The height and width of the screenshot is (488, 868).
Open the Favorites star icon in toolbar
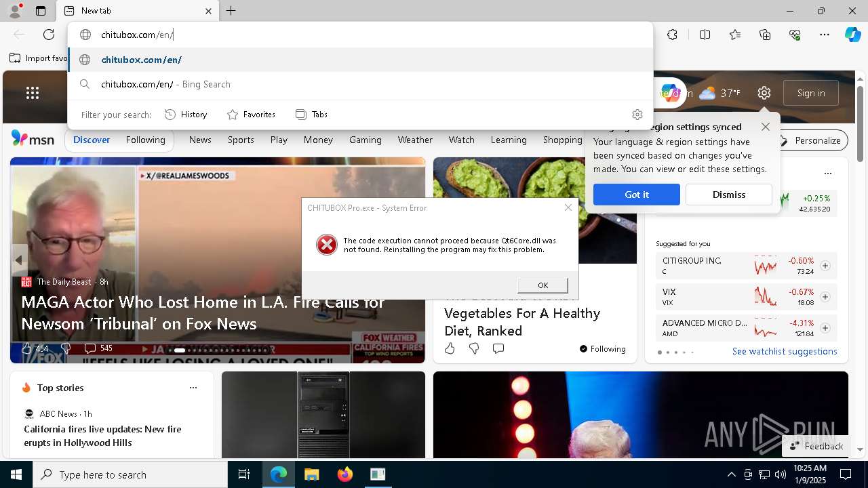735,35
